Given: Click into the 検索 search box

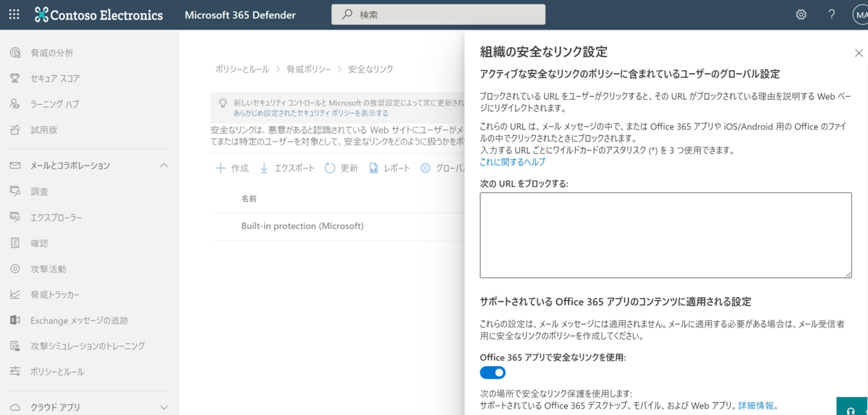Looking at the screenshot, I should [x=438, y=14].
